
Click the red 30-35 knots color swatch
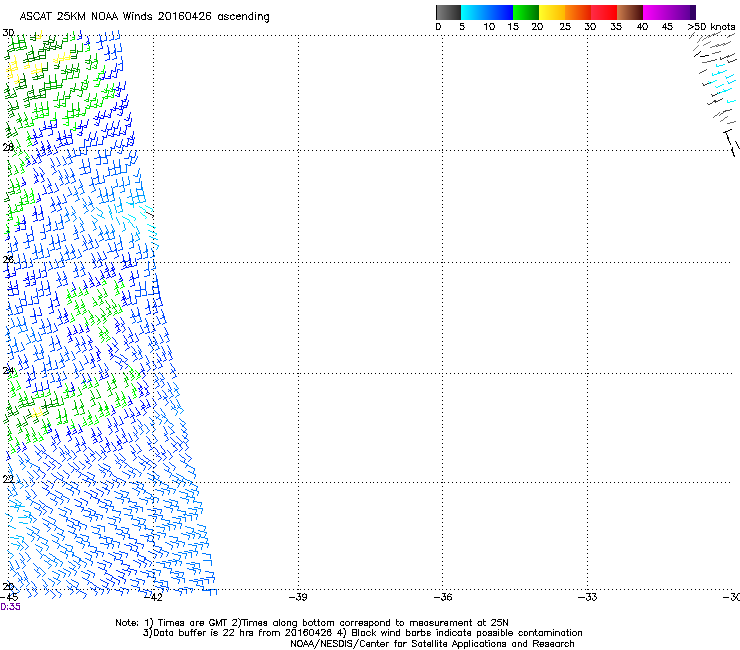point(604,12)
